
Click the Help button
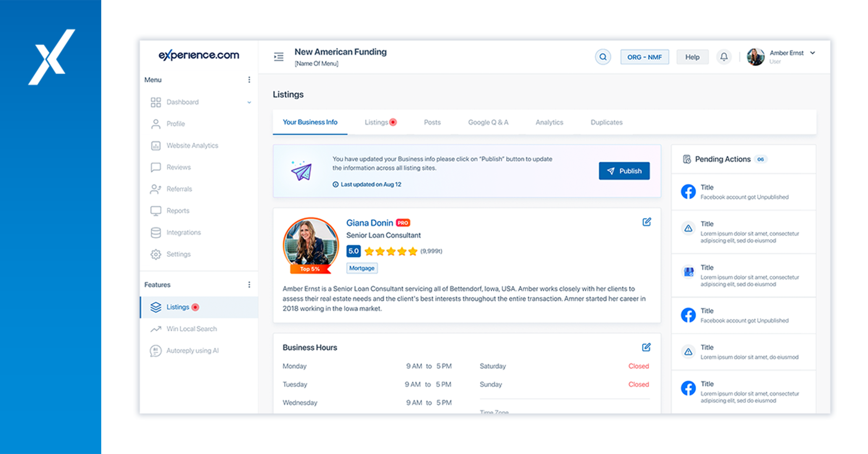[692, 57]
